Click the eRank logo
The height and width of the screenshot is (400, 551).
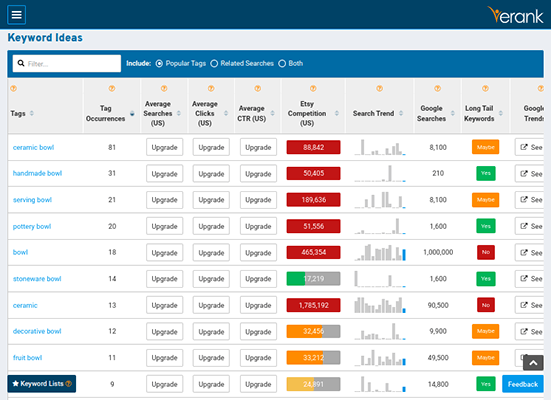[516, 15]
